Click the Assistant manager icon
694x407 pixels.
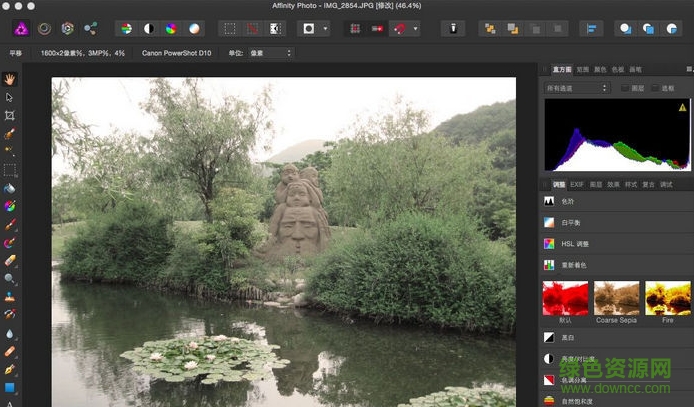(453, 29)
